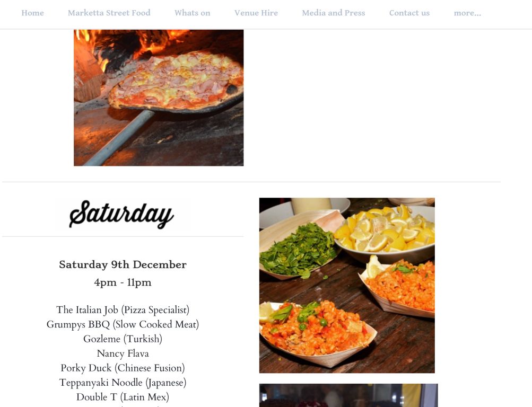This screenshot has width=532, height=407.
Task: Click the Saturday script heading image
Action: click(x=123, y=214)
